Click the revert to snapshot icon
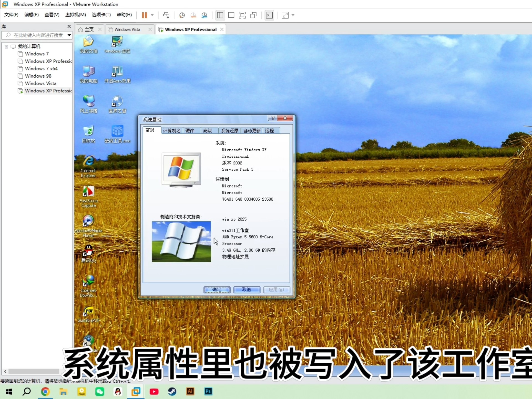532x399 pixels. coord(193,15)
